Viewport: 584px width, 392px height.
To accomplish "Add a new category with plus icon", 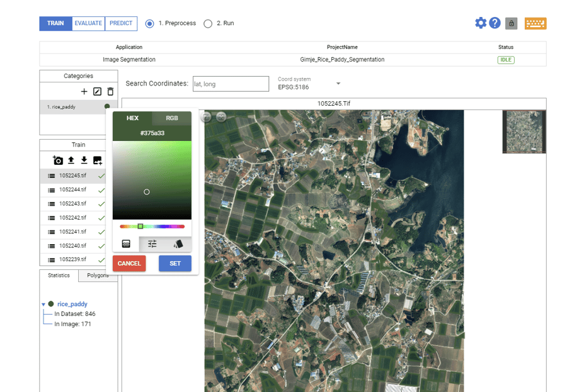I will (84, 92).
